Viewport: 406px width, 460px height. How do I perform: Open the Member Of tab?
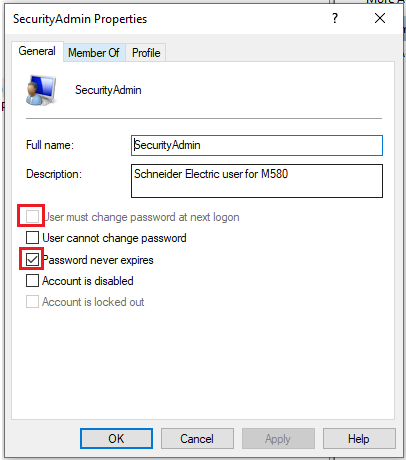[x=94, y=53]
